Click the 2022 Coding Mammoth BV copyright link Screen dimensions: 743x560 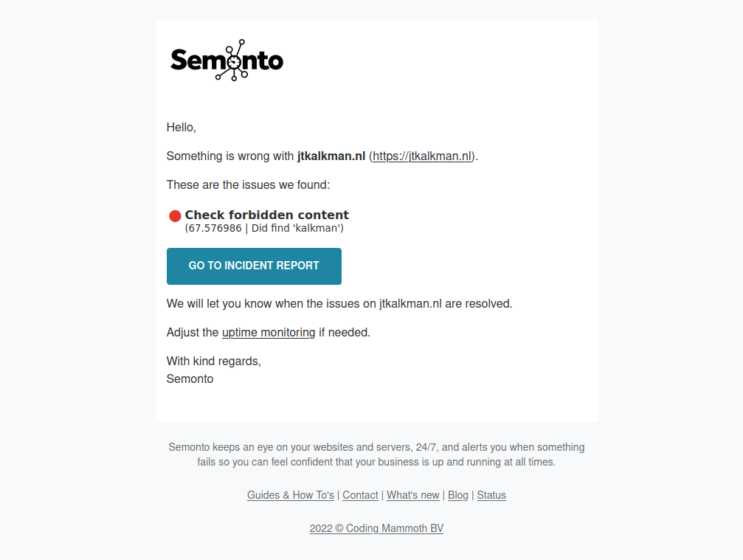tap(376, 528)
